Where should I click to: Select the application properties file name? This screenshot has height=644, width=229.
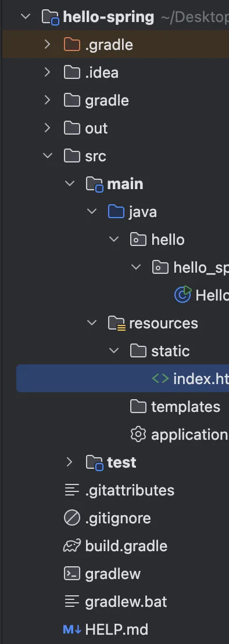coord(190,435)
